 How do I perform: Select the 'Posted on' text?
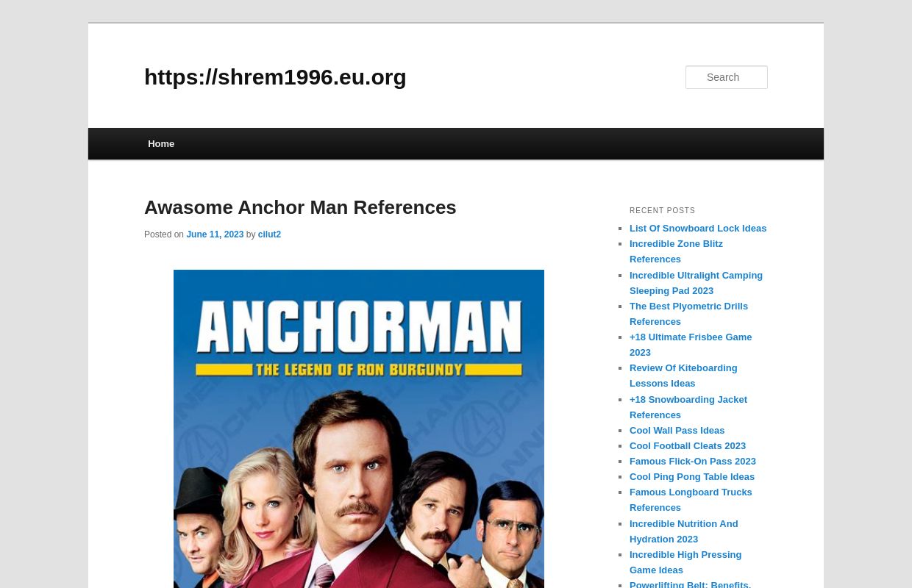(164, 234)
